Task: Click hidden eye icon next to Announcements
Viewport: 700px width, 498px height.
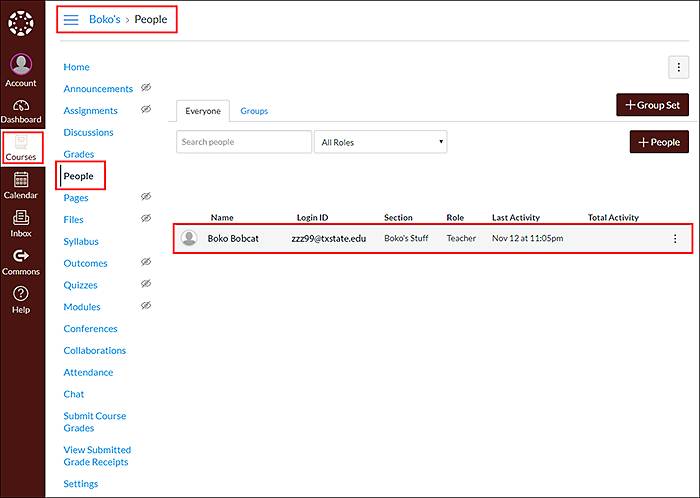Action: tap(146, 87)
